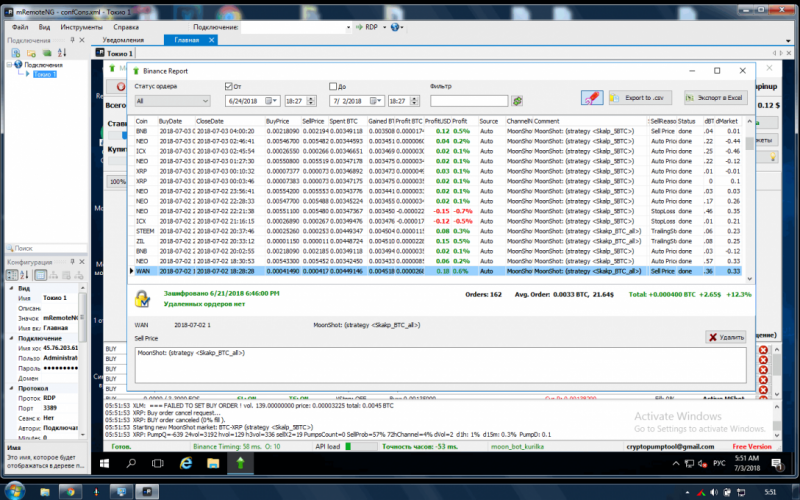Click red X cancel icon beside order row
800x500 pixels.
[x=763, y=351]
